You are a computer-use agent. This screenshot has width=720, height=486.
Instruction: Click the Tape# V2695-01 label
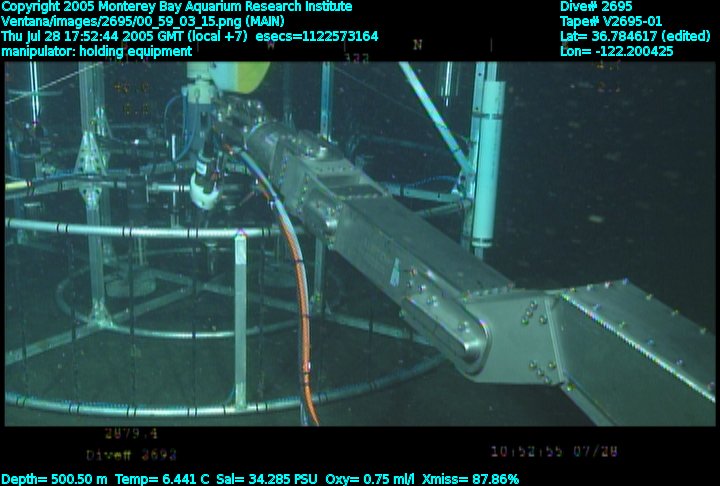click(611, 21)
